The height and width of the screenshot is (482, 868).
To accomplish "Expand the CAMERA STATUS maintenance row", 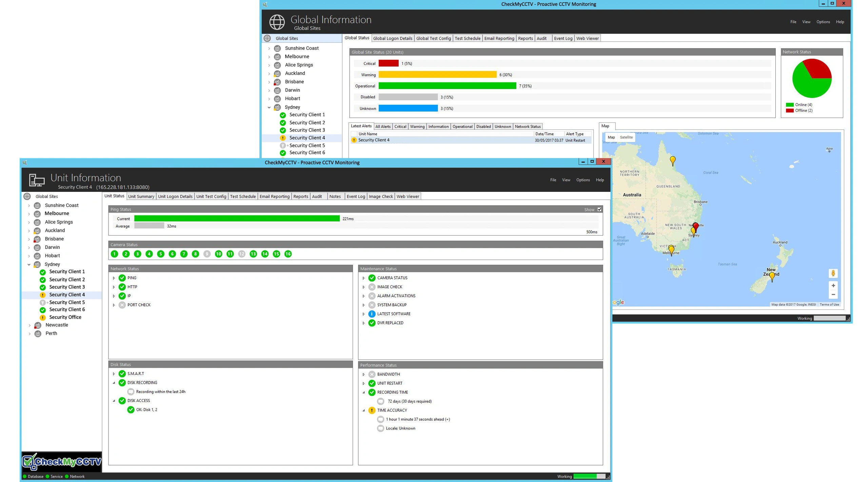I will coord(363,278).
